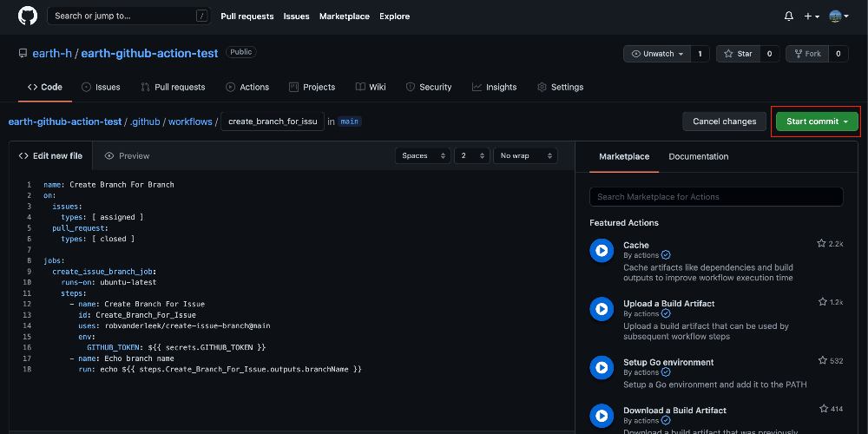Viewport: 868px width, 434px height.
Task: Click code line 'runs-on: ubuntu-latest'
Action: click(x=109, y=282)
